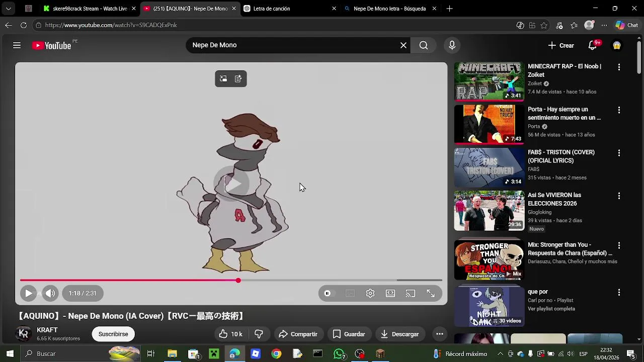Viewport: 644px width, 362px height.
Task: Open Task View on the taskbar
Action: click(150, 354)
